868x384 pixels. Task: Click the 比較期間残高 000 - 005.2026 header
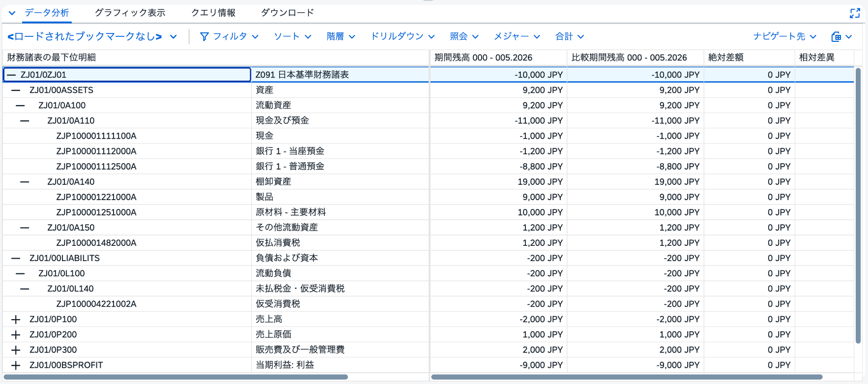636,58
